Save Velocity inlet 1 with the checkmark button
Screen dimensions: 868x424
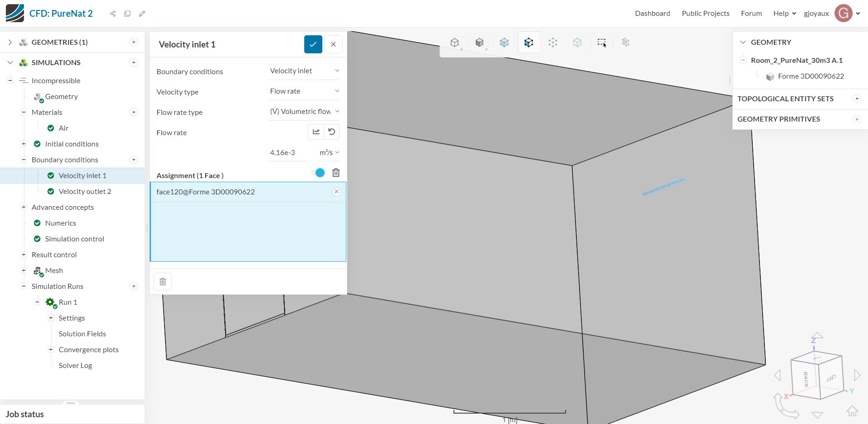point(313,44)
